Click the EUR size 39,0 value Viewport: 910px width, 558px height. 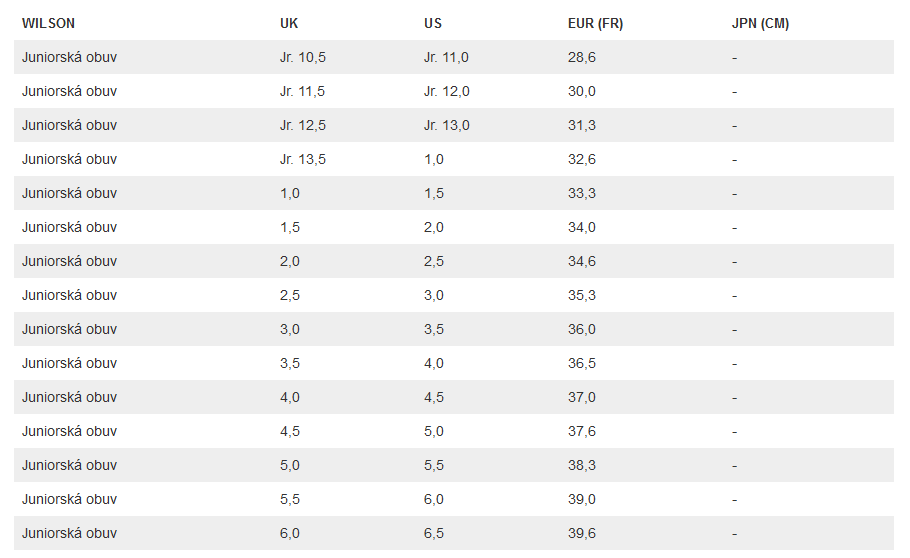coord(582,500)
